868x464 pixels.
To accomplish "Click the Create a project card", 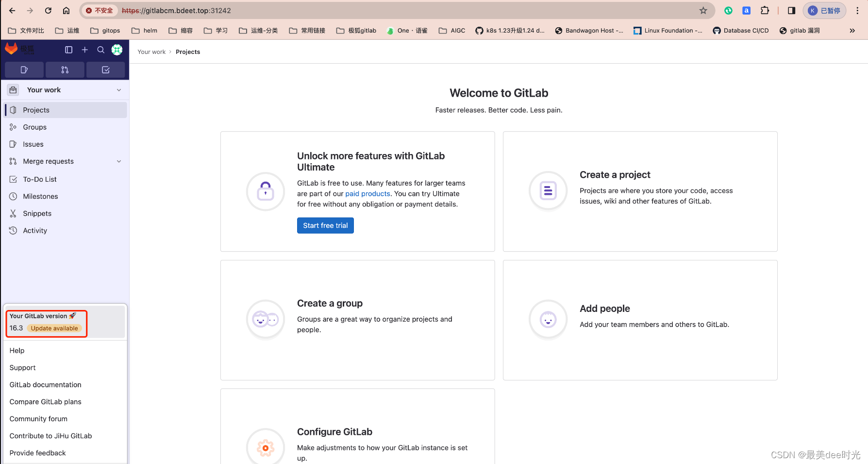I will coord(640,191).
